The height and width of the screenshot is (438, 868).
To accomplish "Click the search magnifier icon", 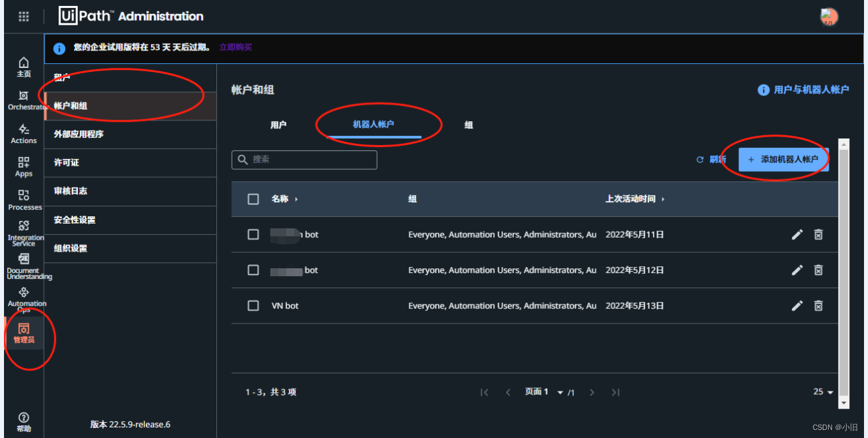I will point(243,160).
